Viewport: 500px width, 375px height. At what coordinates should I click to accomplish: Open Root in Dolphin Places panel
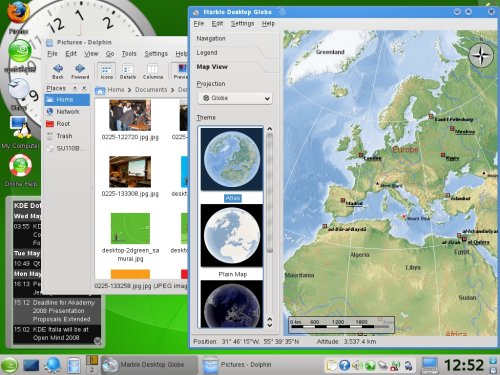[67, 124]
